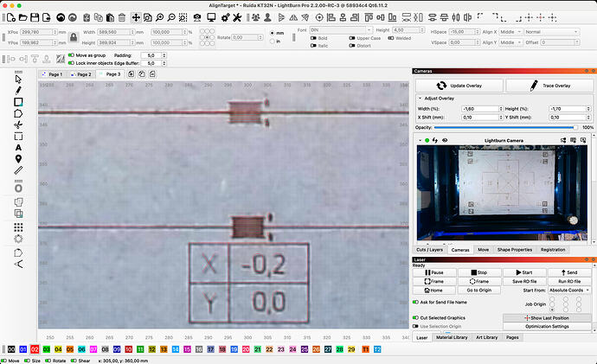
Task: Collapse the Lightburn Camera entry arrow
Action: pos(420,140)
